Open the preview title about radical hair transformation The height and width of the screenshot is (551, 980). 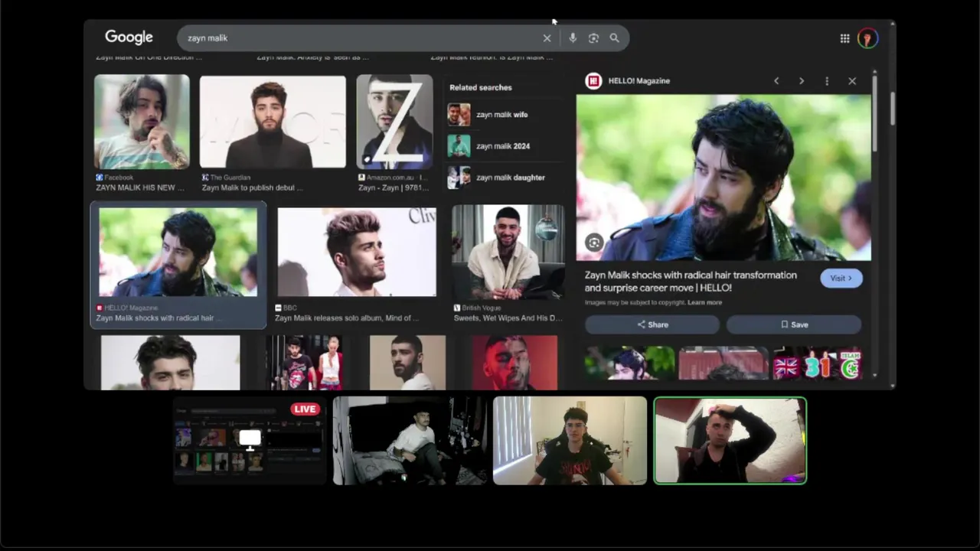pyautogui.click(x=691, y=282)
